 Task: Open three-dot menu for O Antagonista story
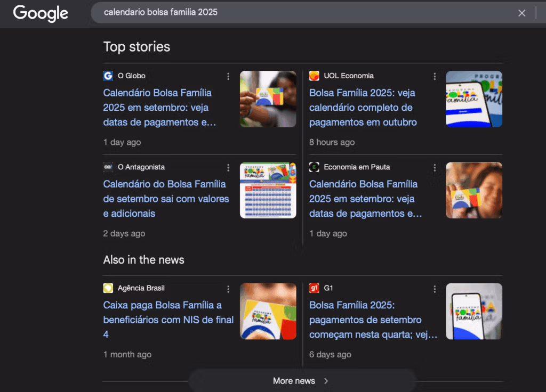point(228,167)
